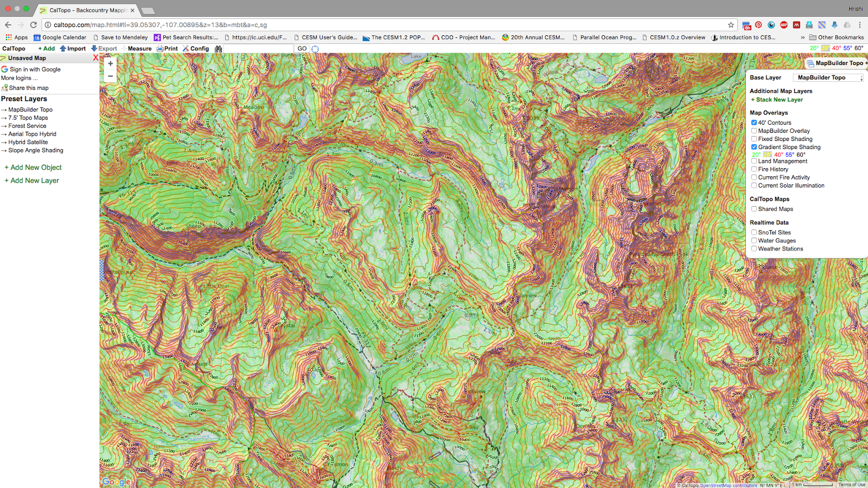Click Stack New Layer link

point(777,100)
